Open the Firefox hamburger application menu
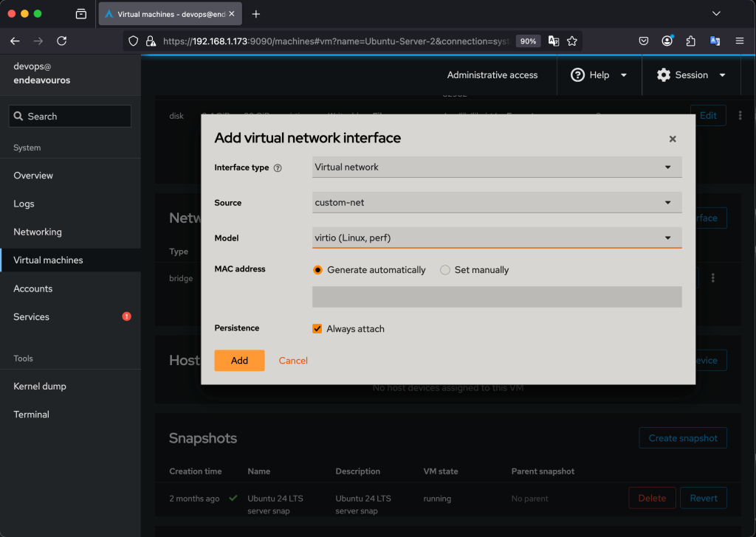This screenshot has width=756, height=537. point(739,41)
